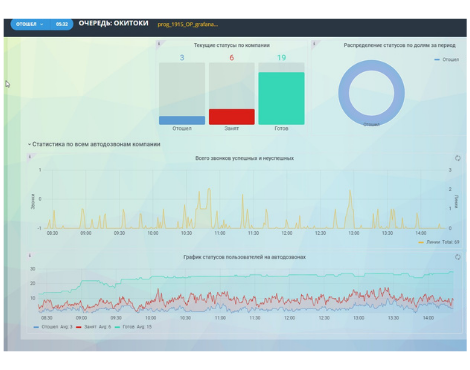Open info icon of Распределение статусов panel
The image size is (470, 370).
[x=314, y=44]
